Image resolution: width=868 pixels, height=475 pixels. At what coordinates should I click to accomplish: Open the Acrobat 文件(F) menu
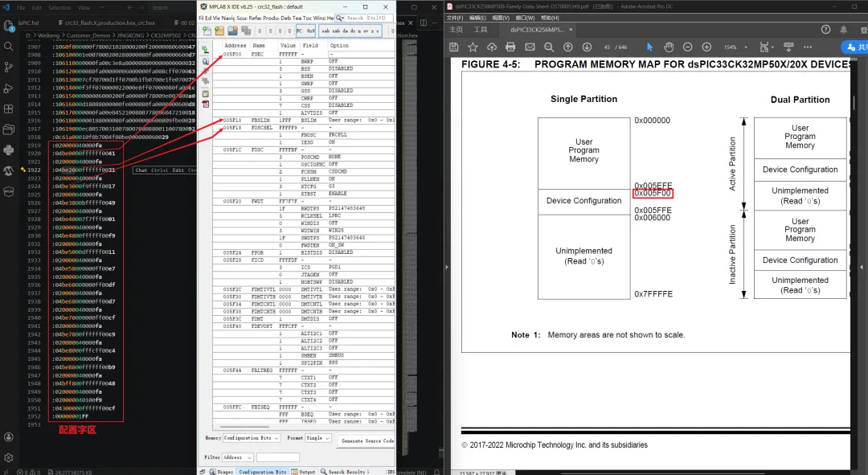[x=455, y=18]
